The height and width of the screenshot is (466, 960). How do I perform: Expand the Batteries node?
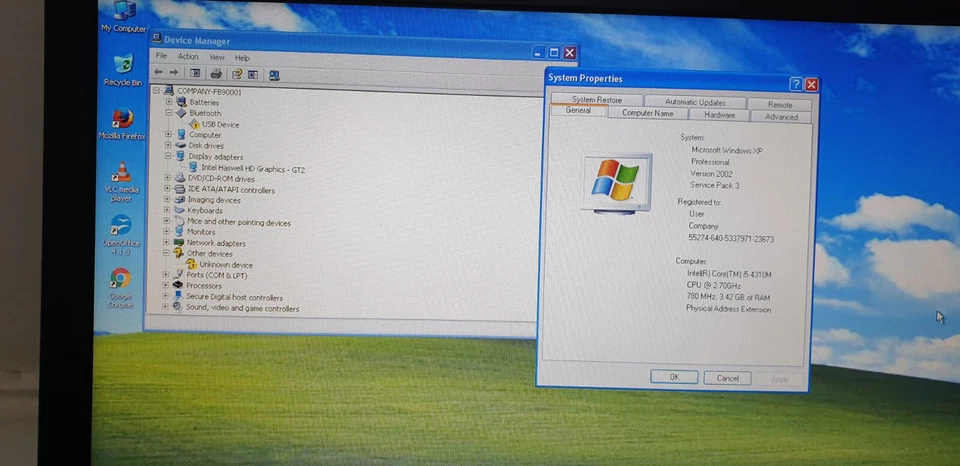click(168, 102)
